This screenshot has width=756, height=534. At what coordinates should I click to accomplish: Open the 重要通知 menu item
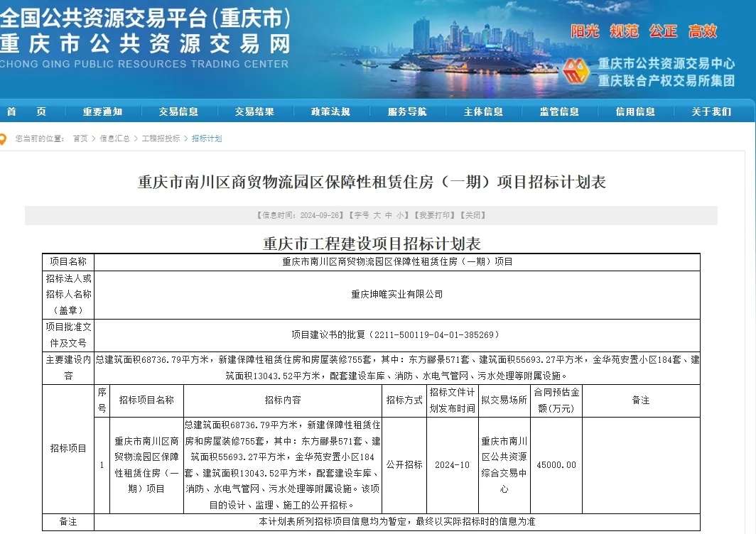(102, 111)
